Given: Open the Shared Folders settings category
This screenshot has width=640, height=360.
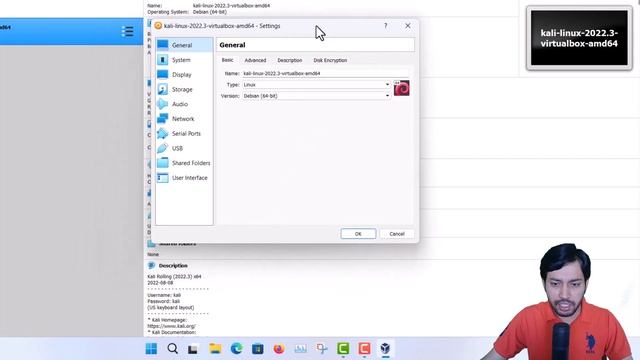Looking at the screenshot, I should pyautogui.click(x=184, y=163).
